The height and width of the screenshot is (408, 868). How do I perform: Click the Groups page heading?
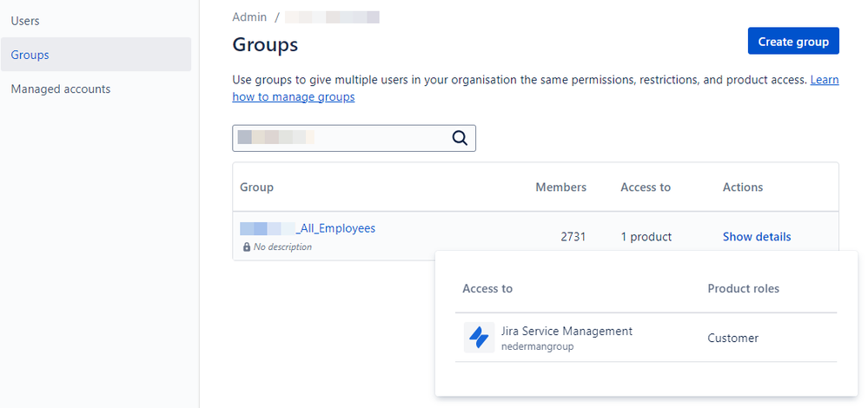click(x=265, y=44)
